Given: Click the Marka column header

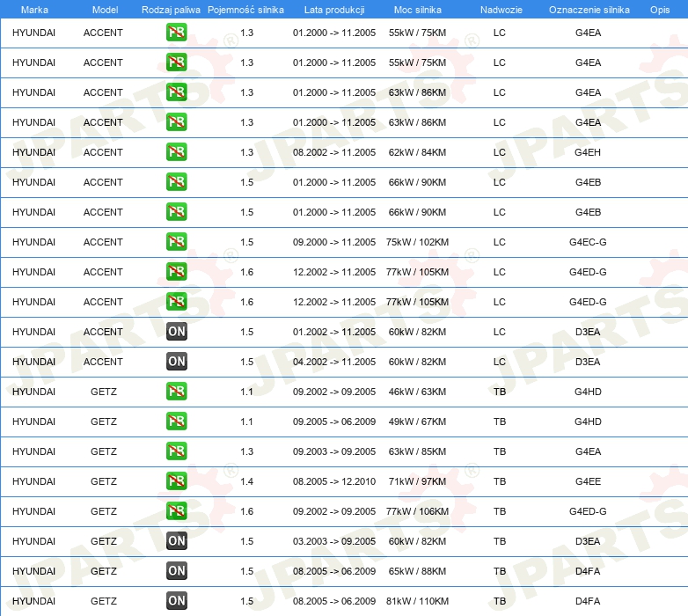Looking at the screenshot, I should click(34, 10).
